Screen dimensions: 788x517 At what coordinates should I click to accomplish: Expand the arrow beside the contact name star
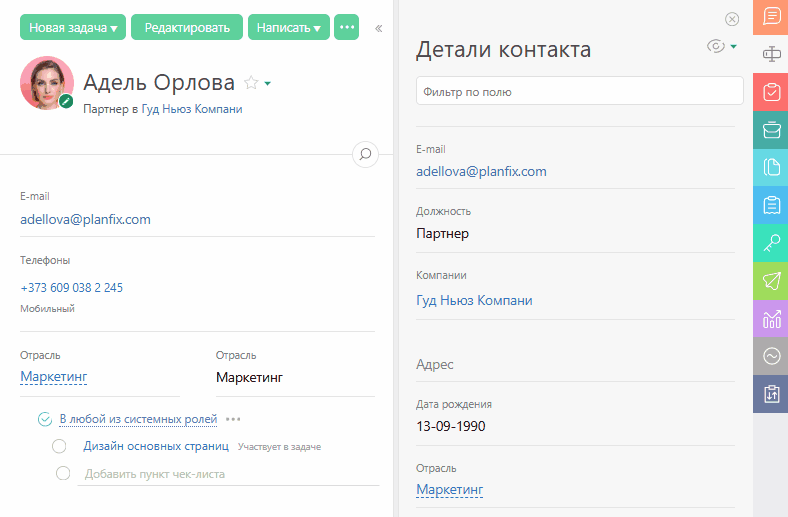[268, 83]
